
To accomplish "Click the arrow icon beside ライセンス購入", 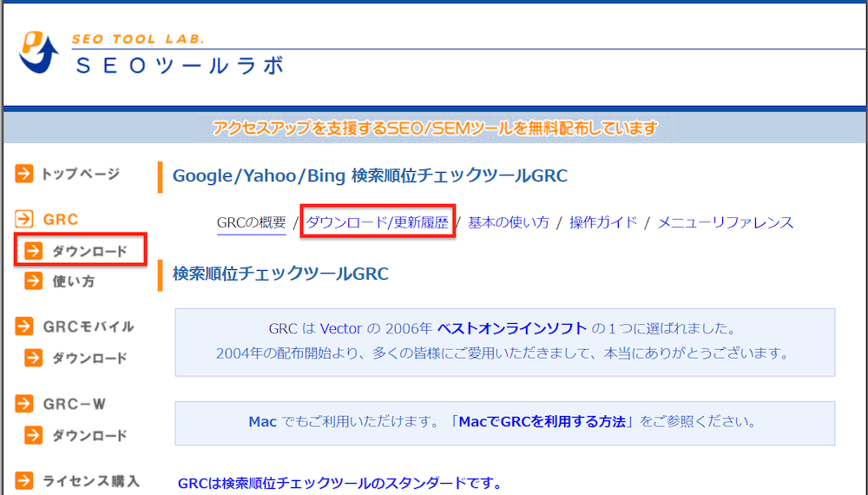I will point(23,480).
